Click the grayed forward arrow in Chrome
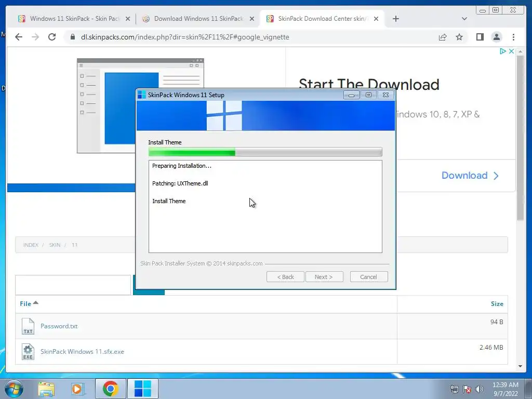Screen dimensions: 532x399 coord(35,37)
